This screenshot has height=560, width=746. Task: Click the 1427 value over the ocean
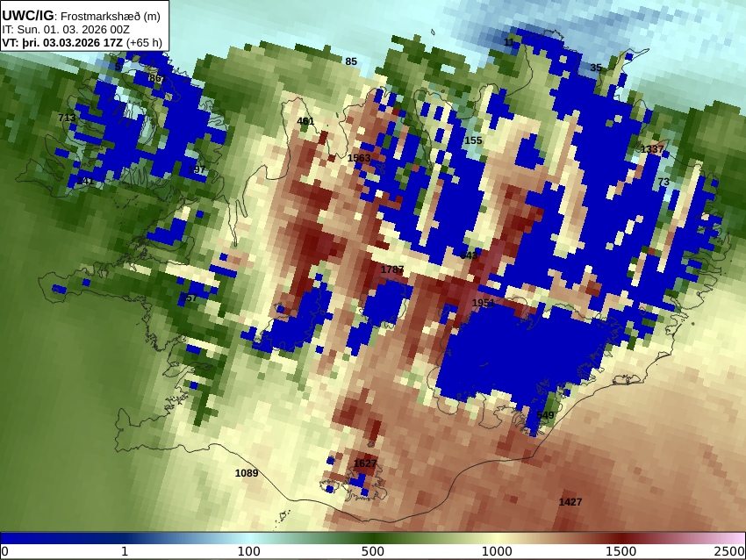(x=570, y=502)
